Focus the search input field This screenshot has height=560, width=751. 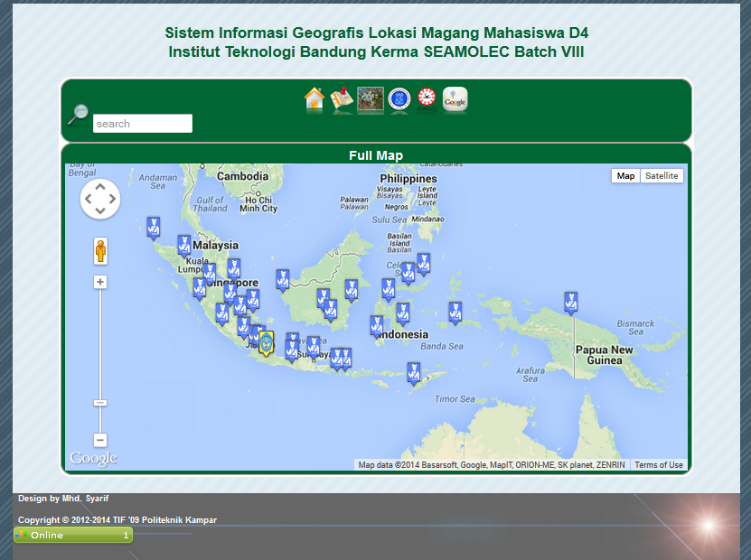pyautogui.click(x=143, y=124)
